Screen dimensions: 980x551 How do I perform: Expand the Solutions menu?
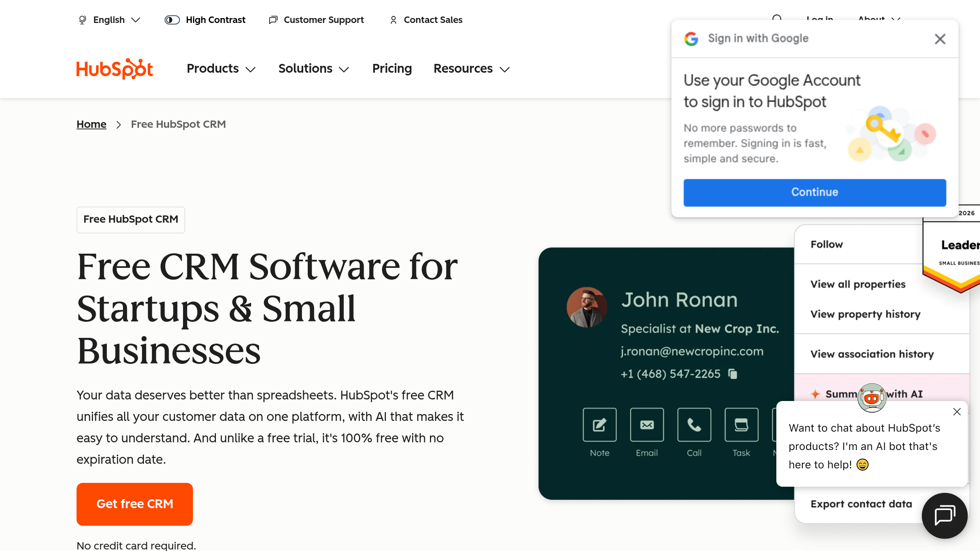[314, 69]
